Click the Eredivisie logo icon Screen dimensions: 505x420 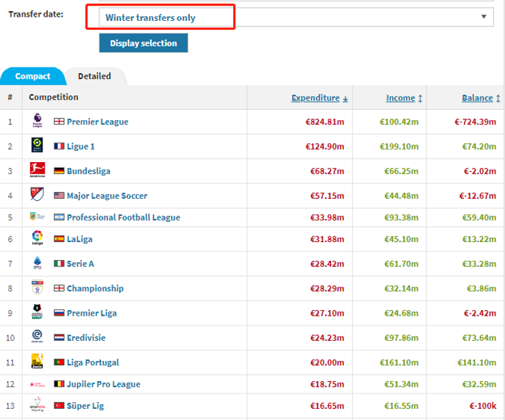coord(37,336)
